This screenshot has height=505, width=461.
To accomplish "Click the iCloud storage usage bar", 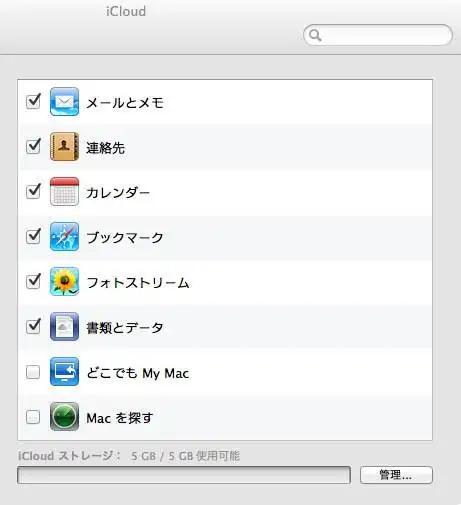I will (x=184, y=475).
